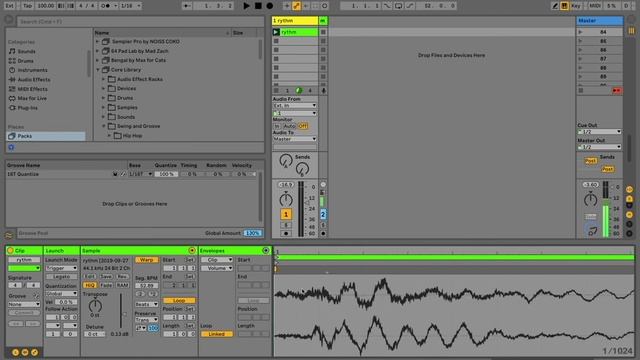Show Envelopes box via circular icon at bottom
The image size is (640, 360).
(34, 352)
